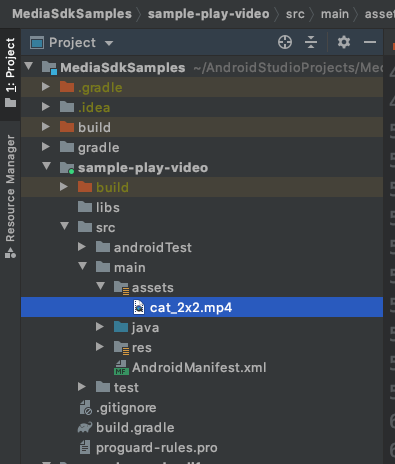This screenshot has height=464, width=395.
Task: Click the cat_2x2.mp4 video file icon
Action: pos(139,307)
